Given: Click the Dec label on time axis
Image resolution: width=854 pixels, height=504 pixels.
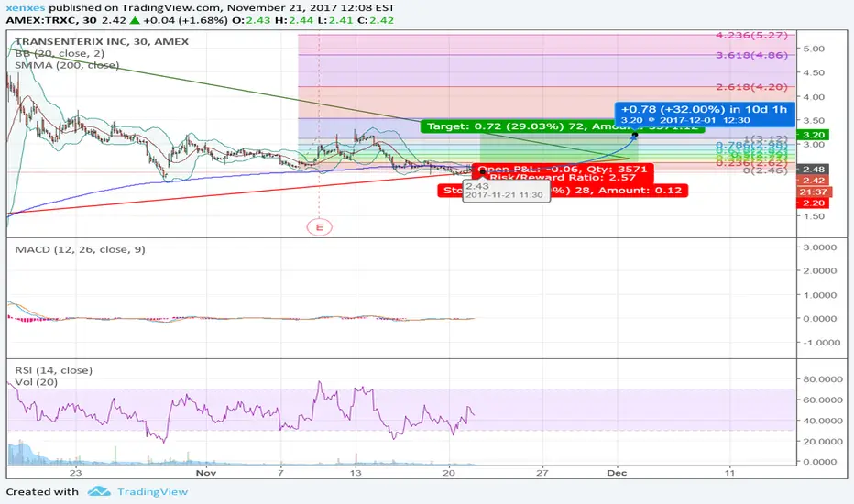Looking at the screenshot, I should click(617, 473).
